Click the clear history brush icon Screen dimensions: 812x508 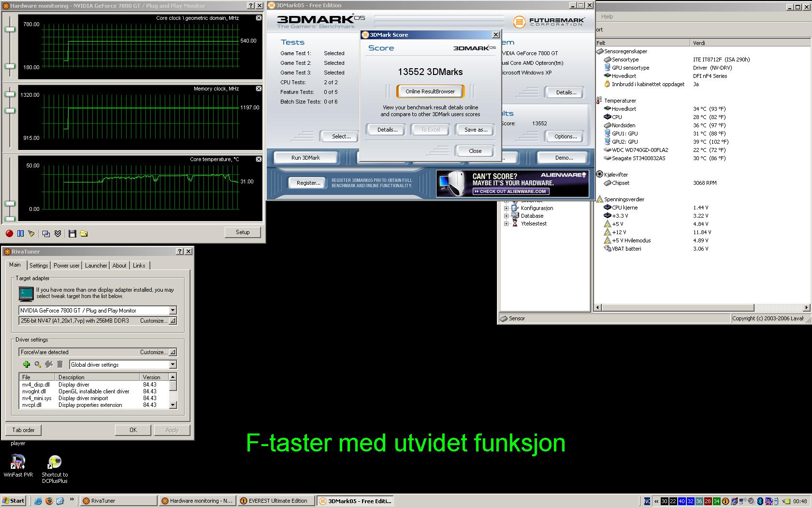(31, 233)
